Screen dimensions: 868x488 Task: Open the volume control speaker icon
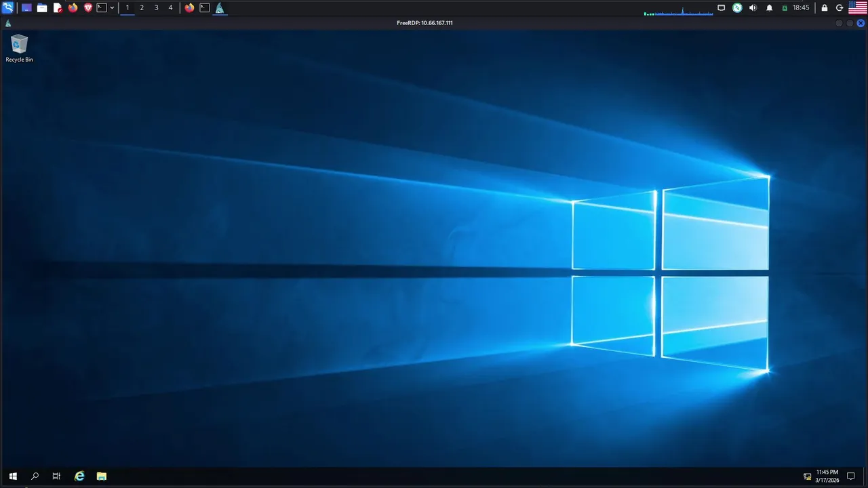(x=753, y=7)
